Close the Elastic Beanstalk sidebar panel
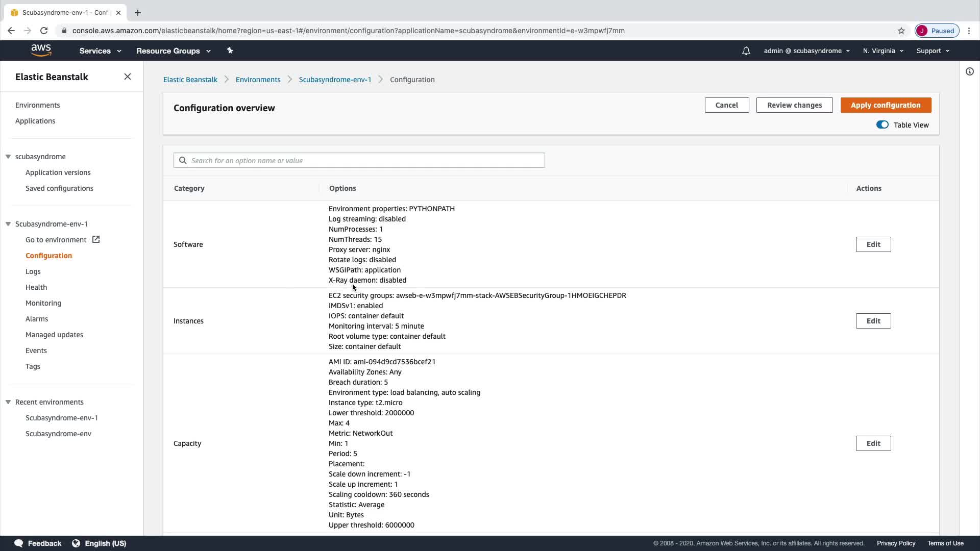Image resolution: width=980 pixels, height=551 pixels. [x=128, y=77]
